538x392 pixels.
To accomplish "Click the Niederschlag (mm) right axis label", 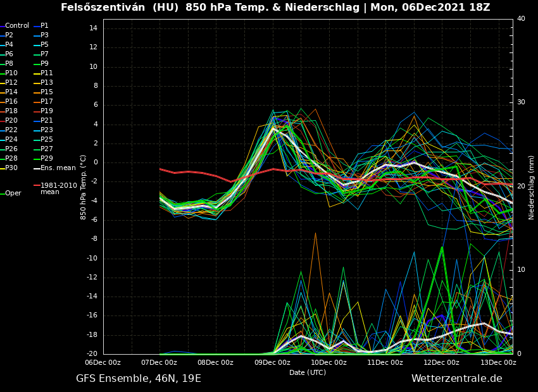I will tap(532, 187).
